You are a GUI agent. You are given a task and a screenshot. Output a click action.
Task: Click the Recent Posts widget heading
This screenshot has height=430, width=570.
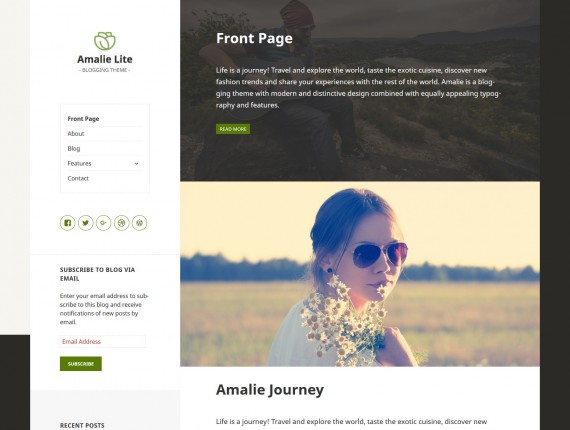pos(82,425)
